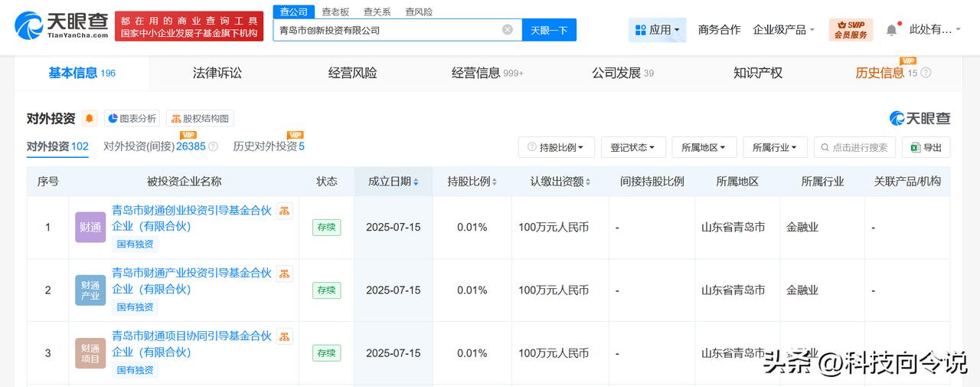This screenshot has height=387, width=980.
Task: Select the 法律诉讼 tab
Action: pos(217,73)
